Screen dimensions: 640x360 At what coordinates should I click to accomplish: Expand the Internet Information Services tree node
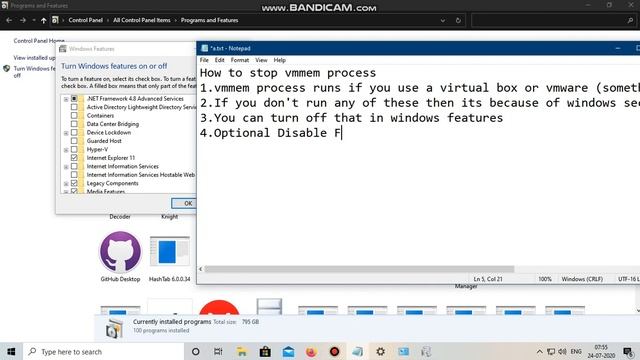pos(66,167)
